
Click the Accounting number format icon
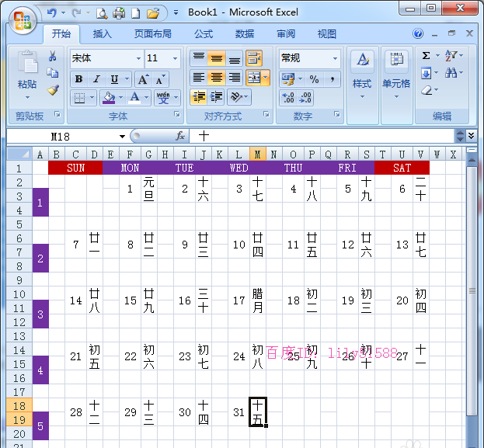(288, 79)
